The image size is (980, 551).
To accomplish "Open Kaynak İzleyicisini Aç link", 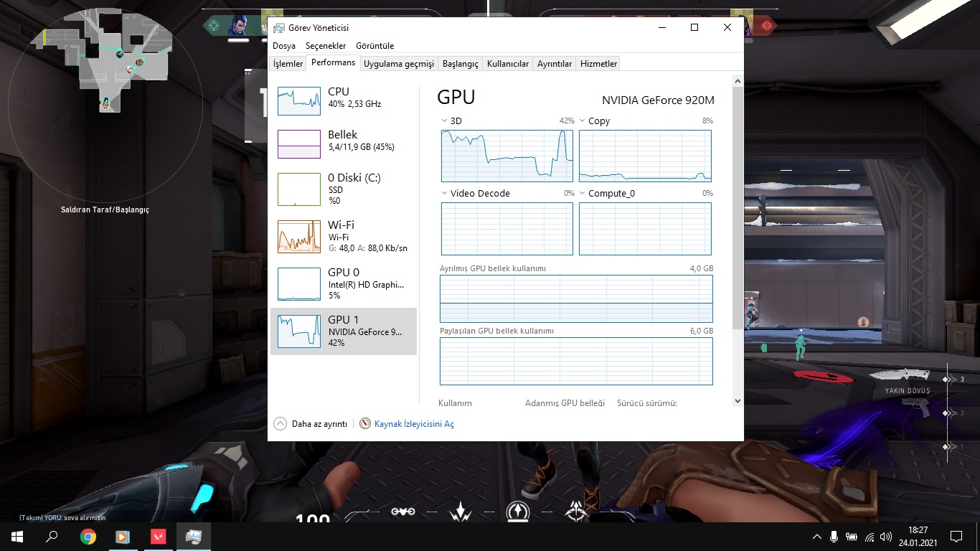I will tap(414, 424).
